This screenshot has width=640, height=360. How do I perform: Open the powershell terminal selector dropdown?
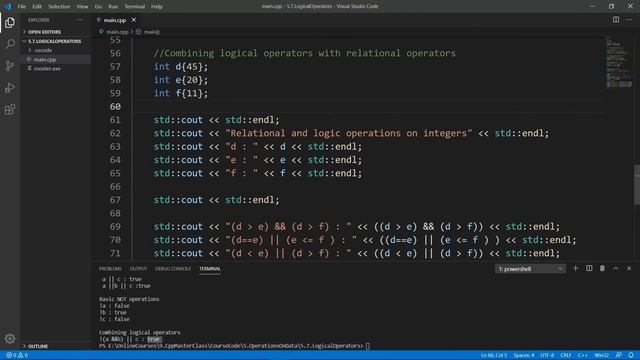[530, 269]
